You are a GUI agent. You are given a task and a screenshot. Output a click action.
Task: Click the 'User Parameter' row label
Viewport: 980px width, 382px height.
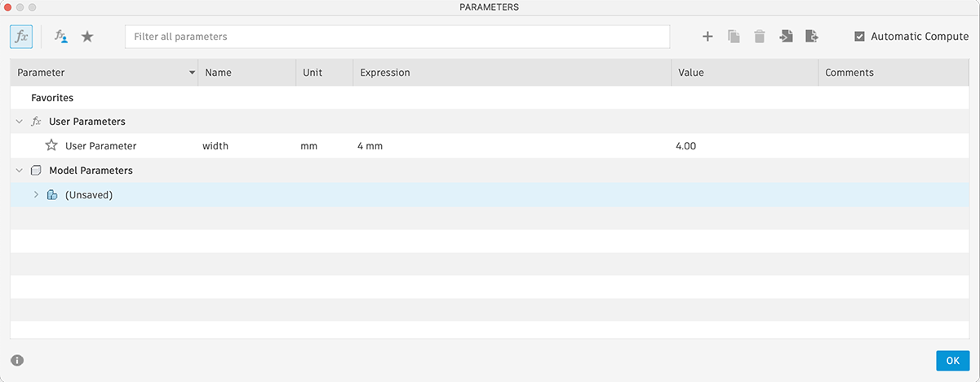(x=100, y=146)
